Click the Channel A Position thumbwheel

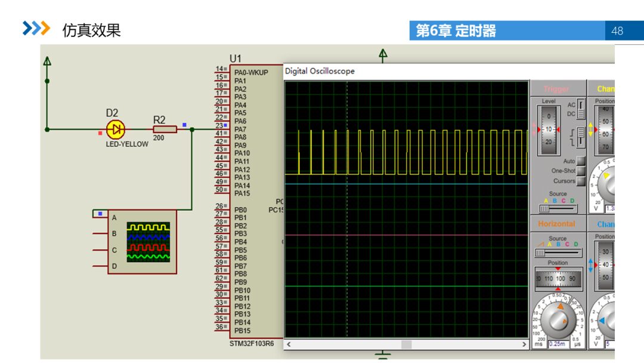click(605, 130)
